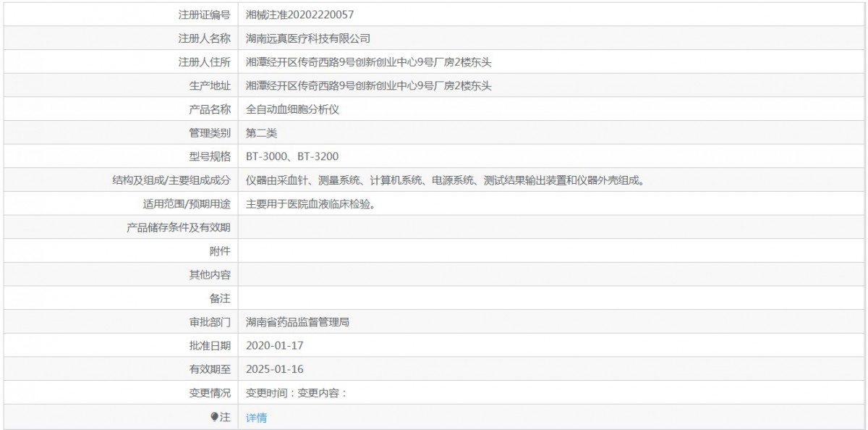Image resolution: width=868 pixels, height=430 pixels.
Task: Click model value BT-3000、BT-3200
Action: click(x=292, y=156)
